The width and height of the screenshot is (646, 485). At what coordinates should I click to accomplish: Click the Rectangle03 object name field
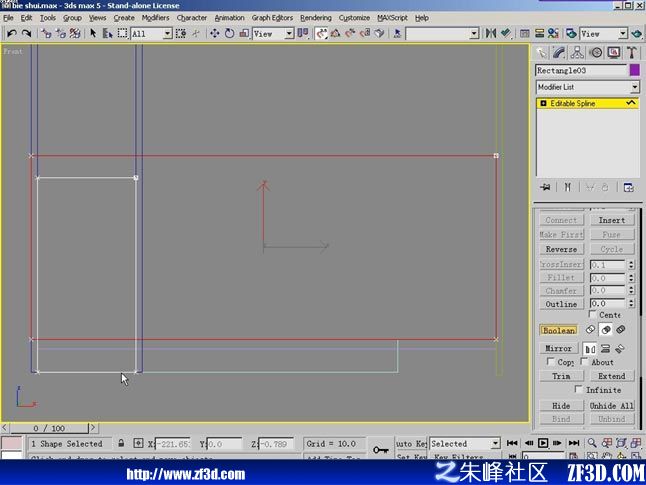click(581, 70)
